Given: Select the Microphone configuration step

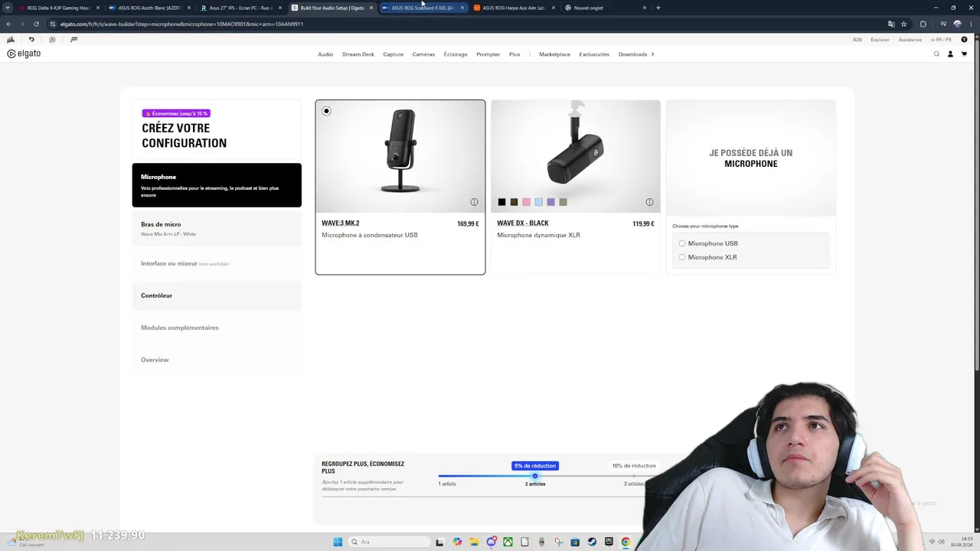Looking at the screenshot, I should point(217,184).
